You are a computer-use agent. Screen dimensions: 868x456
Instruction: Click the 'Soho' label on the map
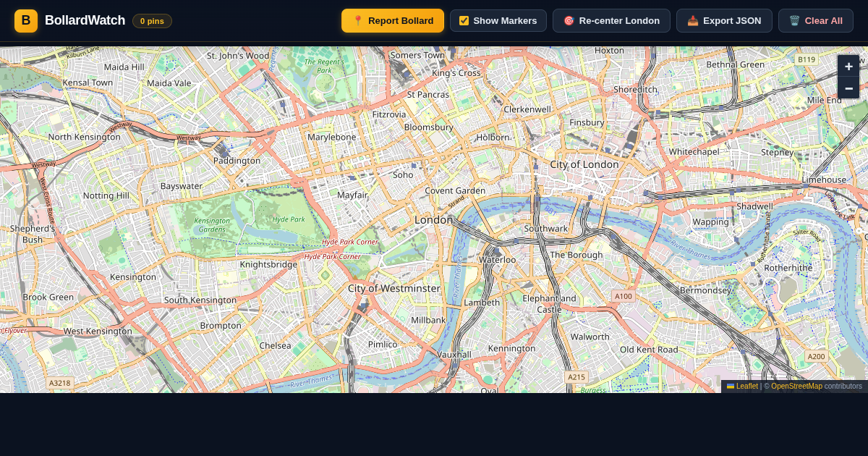point(403,174)
